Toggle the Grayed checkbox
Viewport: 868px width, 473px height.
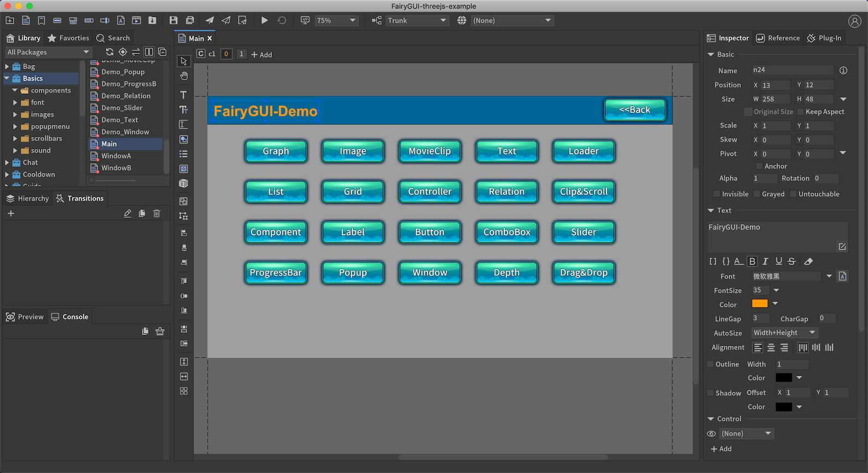pyautogui.click(x=757, y=194)
